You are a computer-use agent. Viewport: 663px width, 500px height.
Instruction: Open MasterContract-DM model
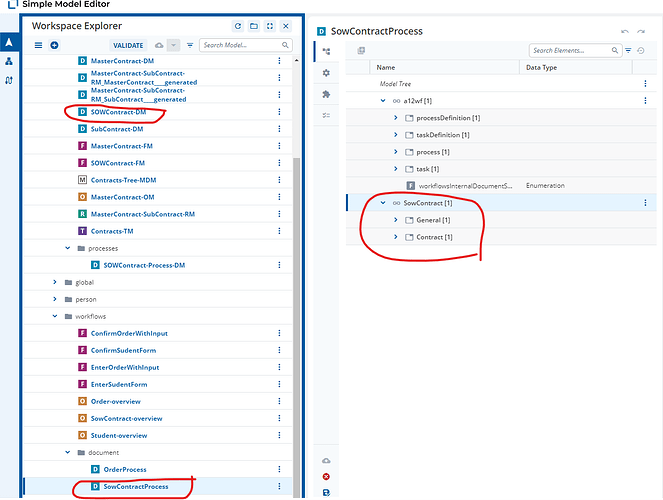tap(122, 61)
